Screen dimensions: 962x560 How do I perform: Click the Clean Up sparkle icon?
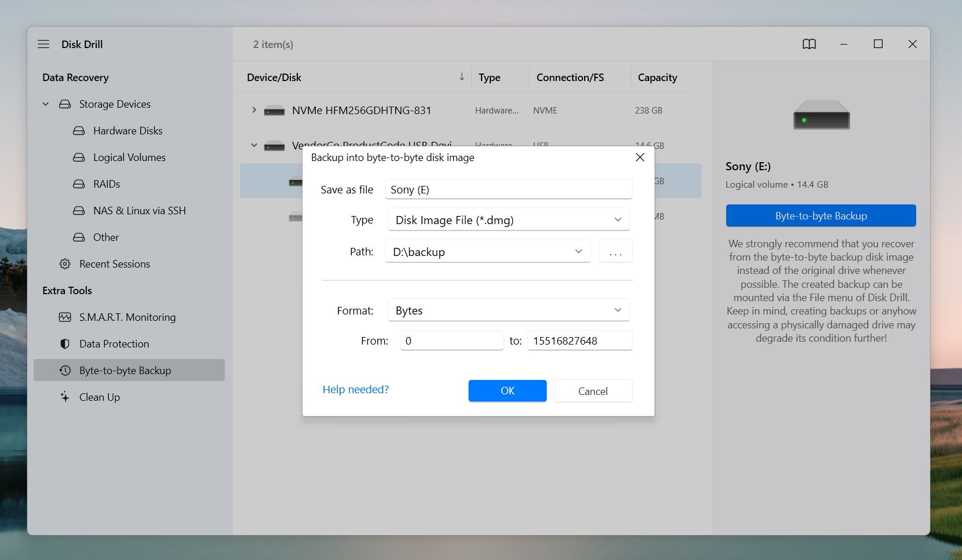pos(65,397)
